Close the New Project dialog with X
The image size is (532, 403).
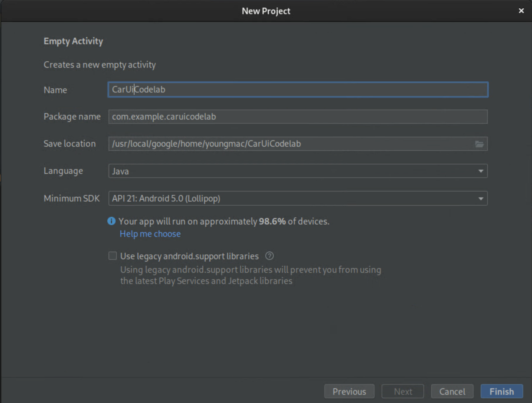coord(521,11)
